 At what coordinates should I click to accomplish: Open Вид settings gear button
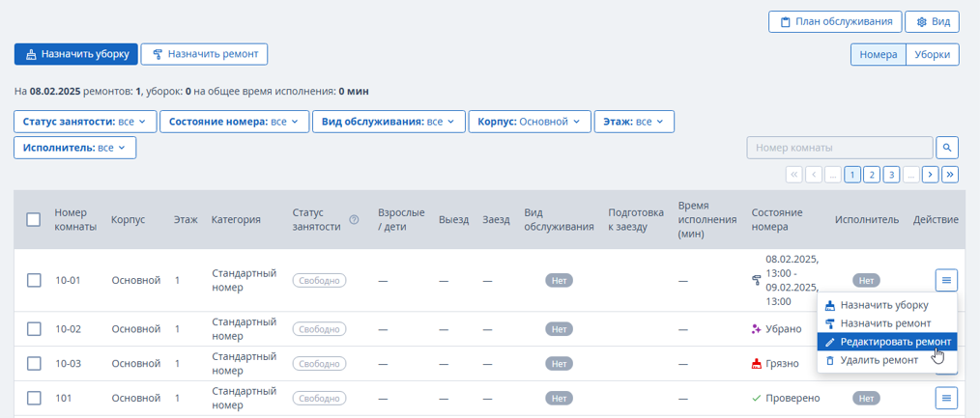point(932,22)
